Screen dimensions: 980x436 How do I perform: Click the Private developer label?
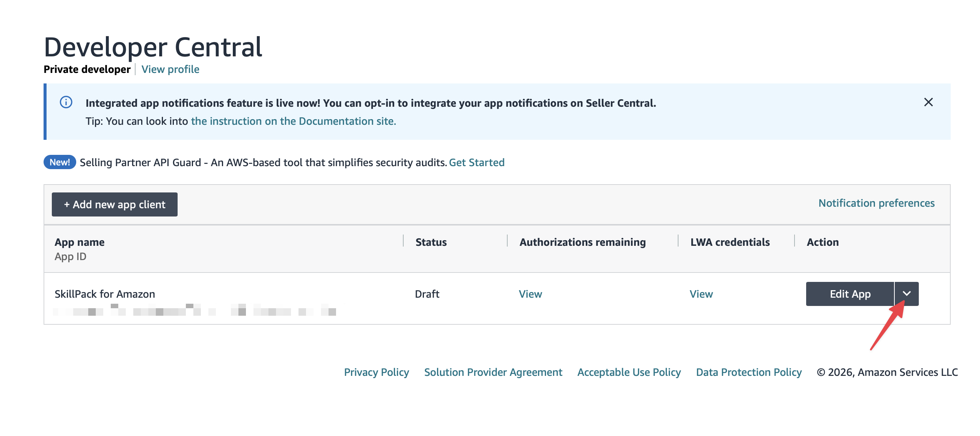pyautogui.click(x=87, y=69)
